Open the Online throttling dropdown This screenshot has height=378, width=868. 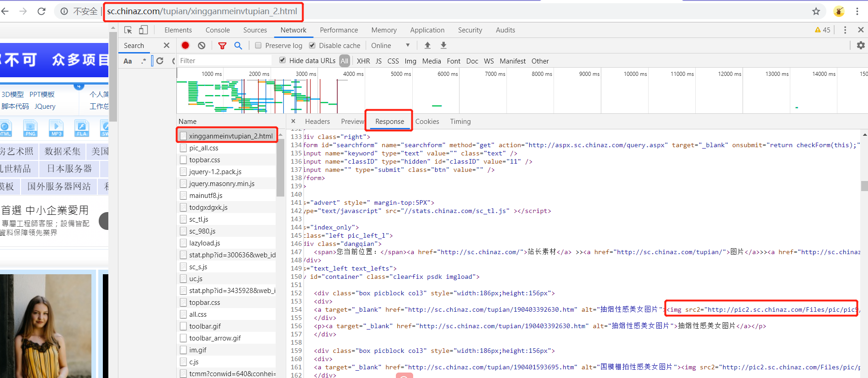(x=390, y=45)
